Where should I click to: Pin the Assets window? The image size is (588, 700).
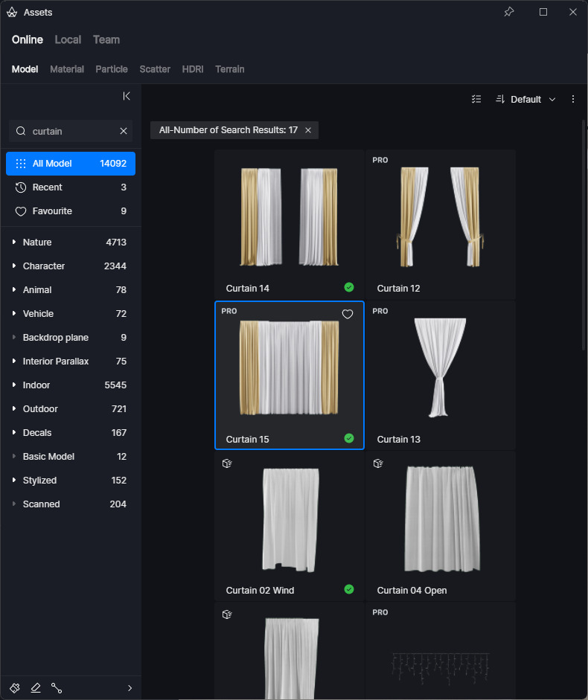point(509,12)
